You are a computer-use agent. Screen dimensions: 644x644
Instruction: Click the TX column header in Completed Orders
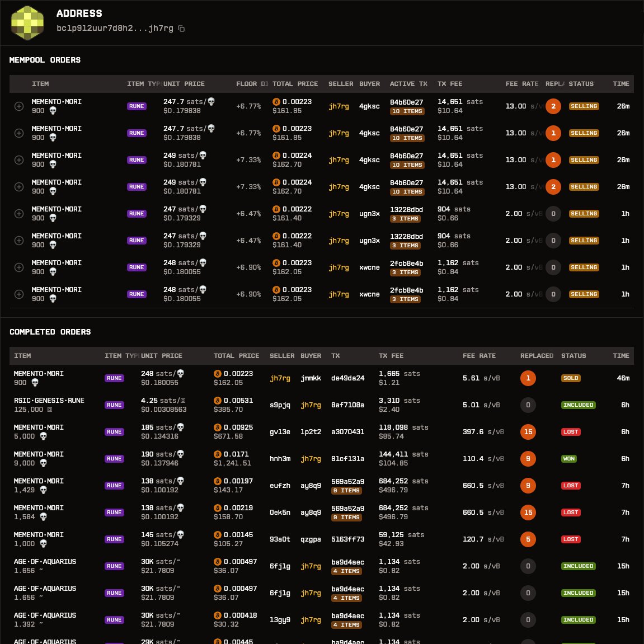[x=336, y=356]
